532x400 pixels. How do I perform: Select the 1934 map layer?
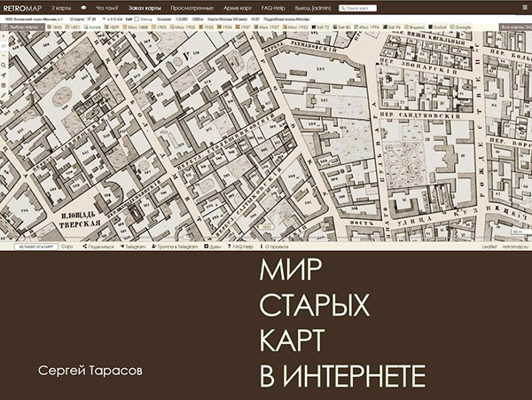(224, 27)
